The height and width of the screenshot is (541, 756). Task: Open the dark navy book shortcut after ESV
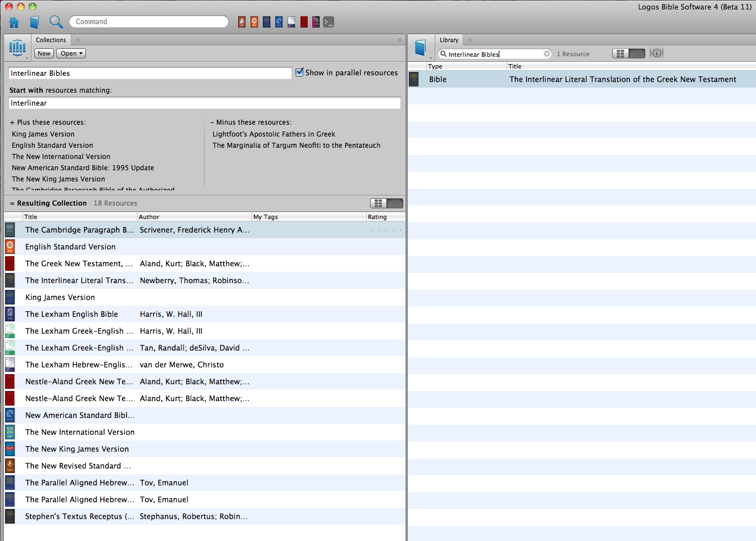267,22
